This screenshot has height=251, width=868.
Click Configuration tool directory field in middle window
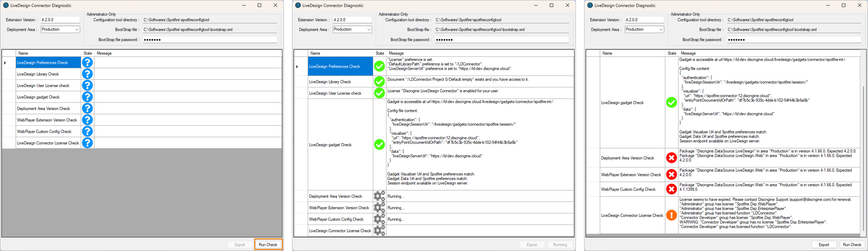pos(502,20)
